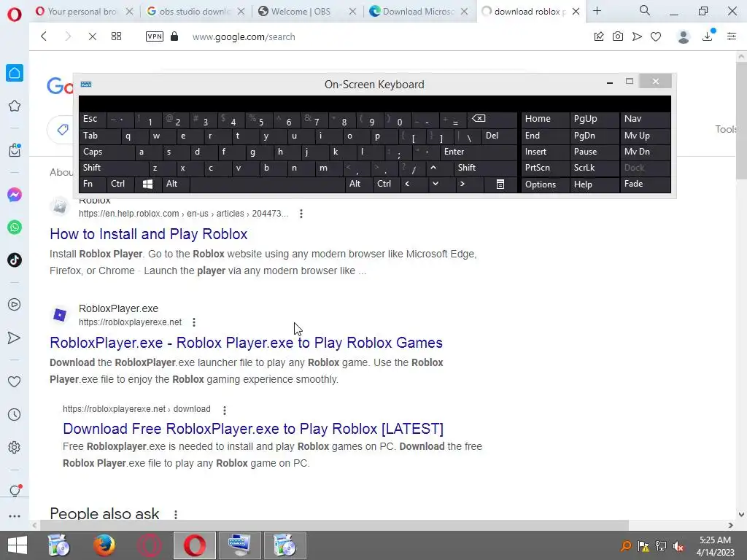Screen dimensions: 747x560
Task: Open Options on On-Screen Keyboard
Action: point(546,184)
